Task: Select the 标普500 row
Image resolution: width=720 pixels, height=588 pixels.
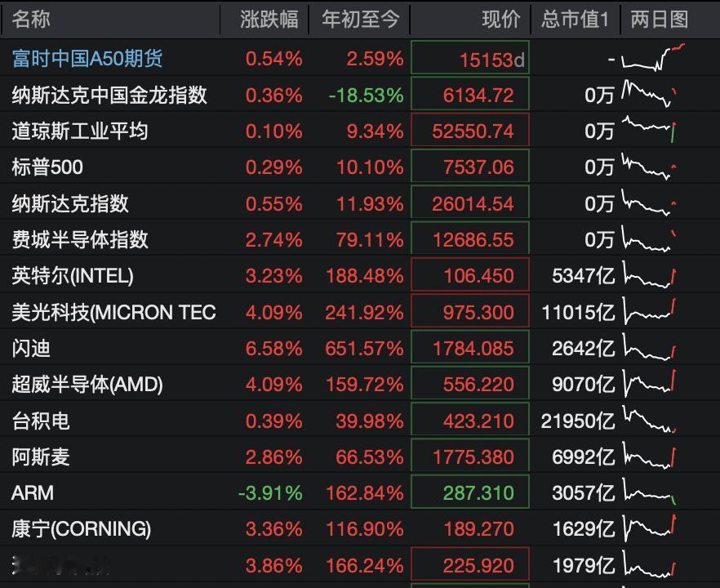Action: [360, 167]
